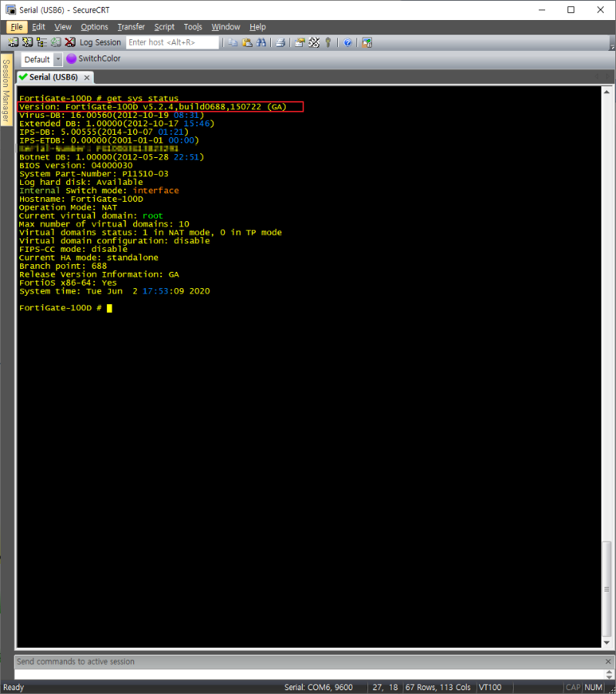Open Global Options tools icon
This screenshot has width=616, height=694.
pos(313,42)
